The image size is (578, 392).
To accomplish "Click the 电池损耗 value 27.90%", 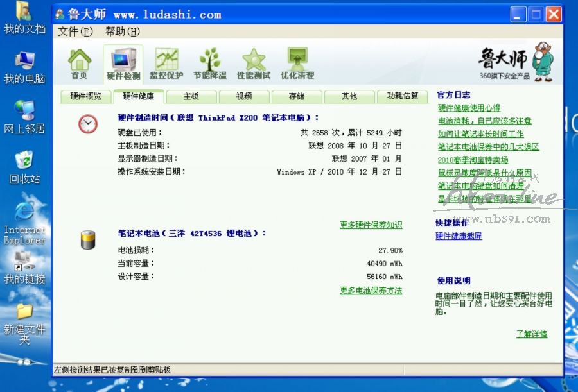I will pyautogui.click(x=390, y=250).
